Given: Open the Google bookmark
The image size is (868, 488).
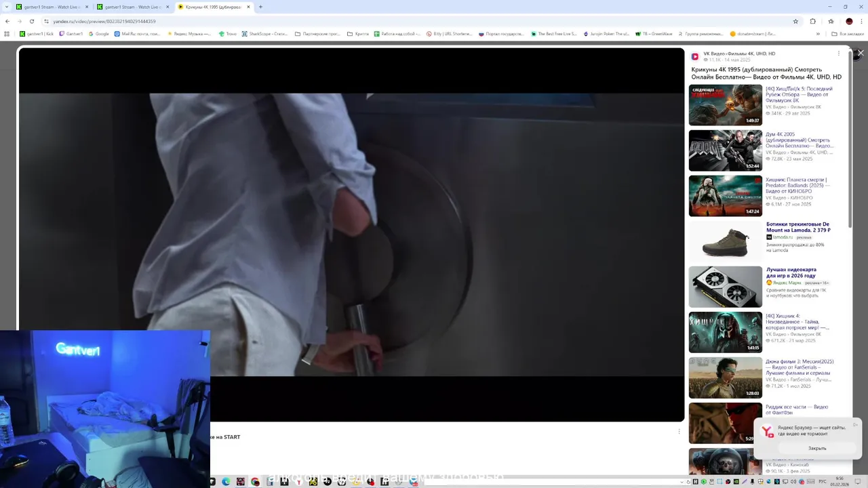Looking at the screenshot, I should pyautogui.click(x=99, y=33).
